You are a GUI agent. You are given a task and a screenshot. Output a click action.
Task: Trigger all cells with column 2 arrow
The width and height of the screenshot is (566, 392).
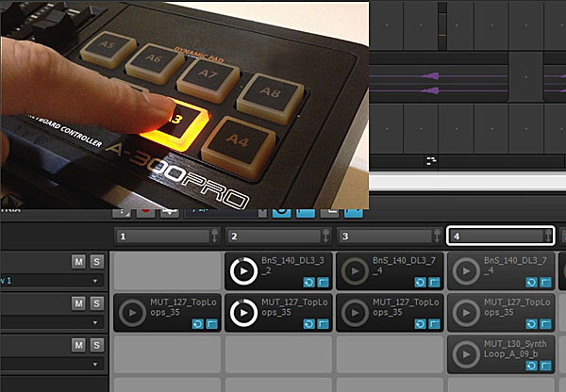click(325, 236)
